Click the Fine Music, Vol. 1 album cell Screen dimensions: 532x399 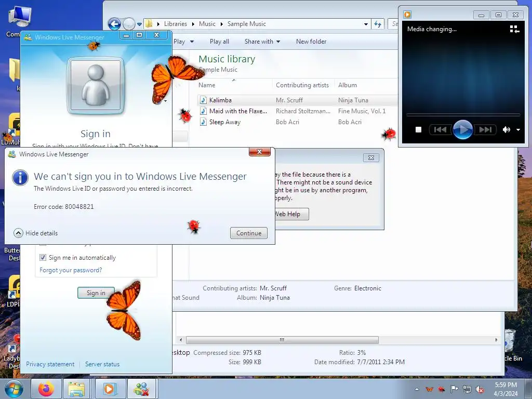pos(362,111)
